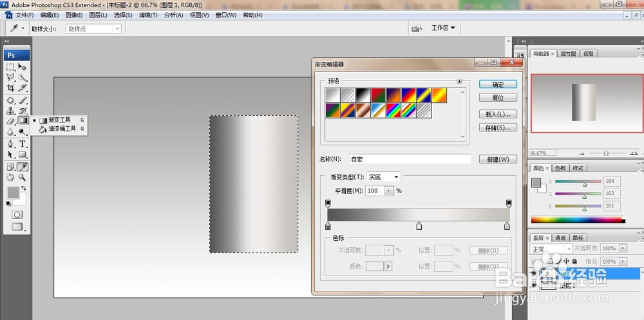This screenshot has width=644, height=320.
Task: Select the Polygonal Lasso tool
Action: (x=11, y=77)
